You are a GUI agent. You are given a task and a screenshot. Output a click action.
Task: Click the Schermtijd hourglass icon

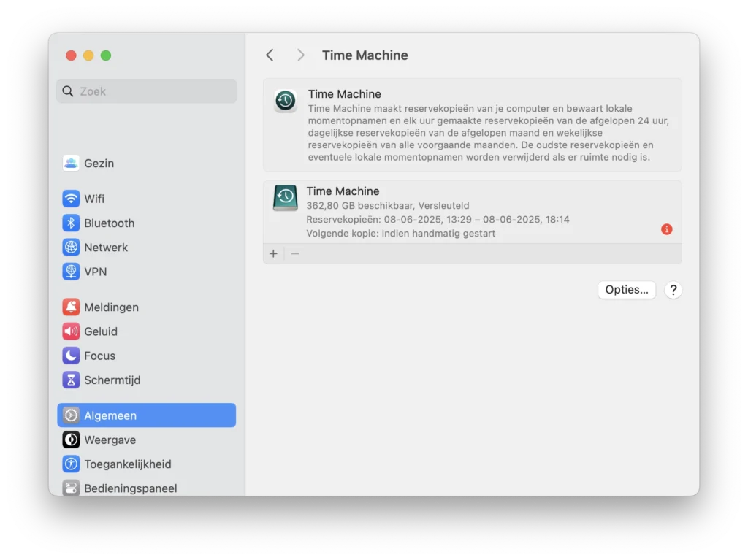(71, 380)
